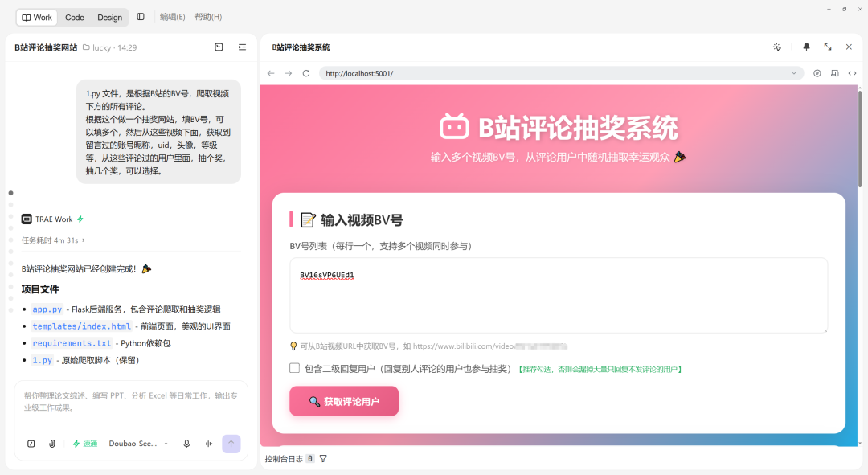Click the green 推荐勾选 hint text
868x475 pixels.
point(600,369)
